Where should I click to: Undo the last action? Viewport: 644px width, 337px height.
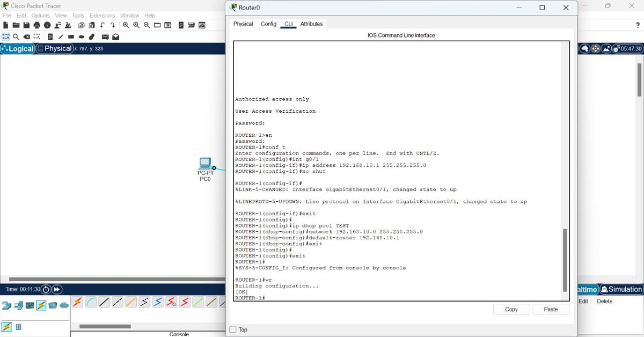pos(102,25)
